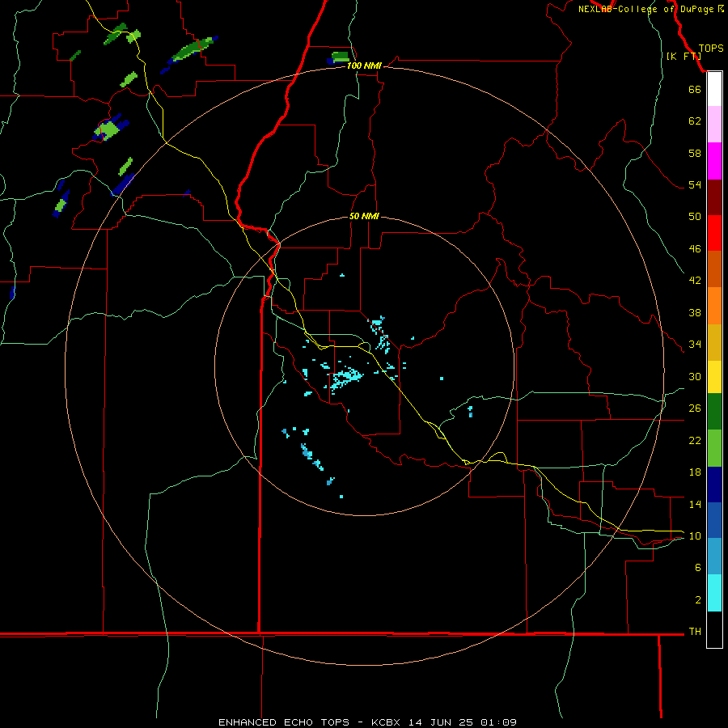Select the dark green 26-30 kft swatch

[714, 412]
